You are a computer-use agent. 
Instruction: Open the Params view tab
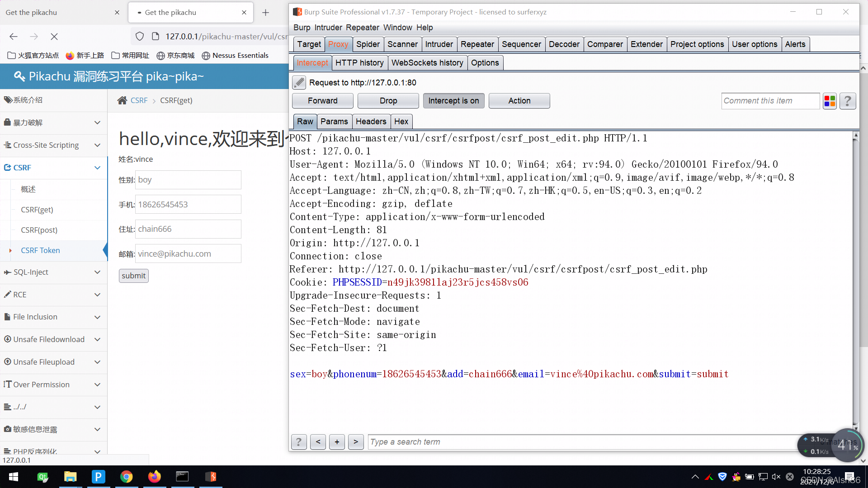(x=334, y=122)
